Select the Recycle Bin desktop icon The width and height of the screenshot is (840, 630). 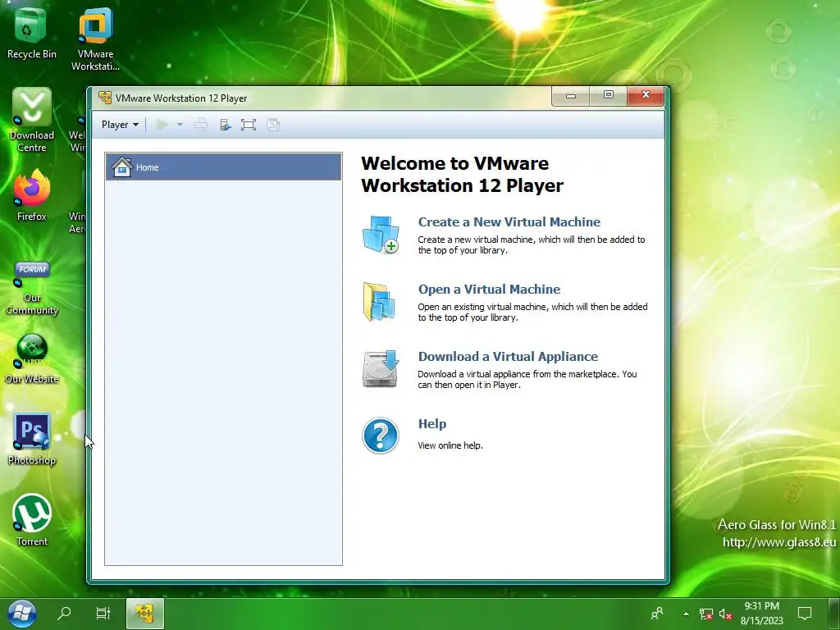point(31,34)
